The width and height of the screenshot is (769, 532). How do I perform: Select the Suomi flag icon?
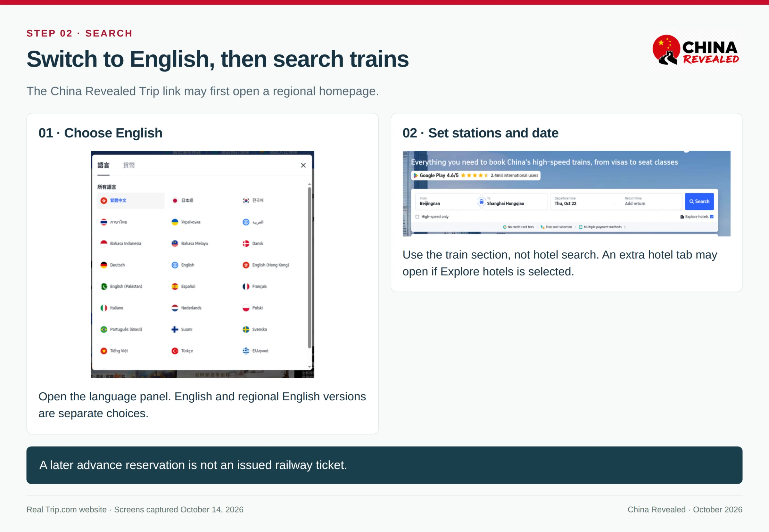(x=175, y=329)
